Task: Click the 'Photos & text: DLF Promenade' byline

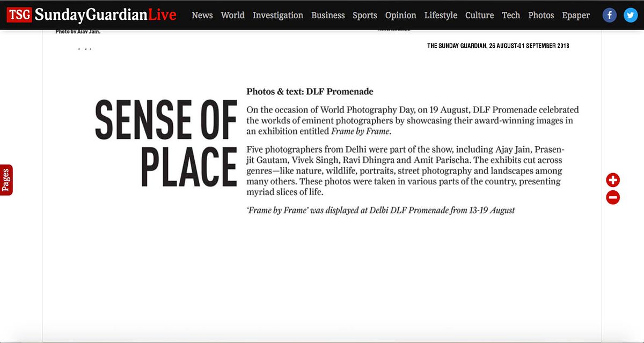Action: 310,92
